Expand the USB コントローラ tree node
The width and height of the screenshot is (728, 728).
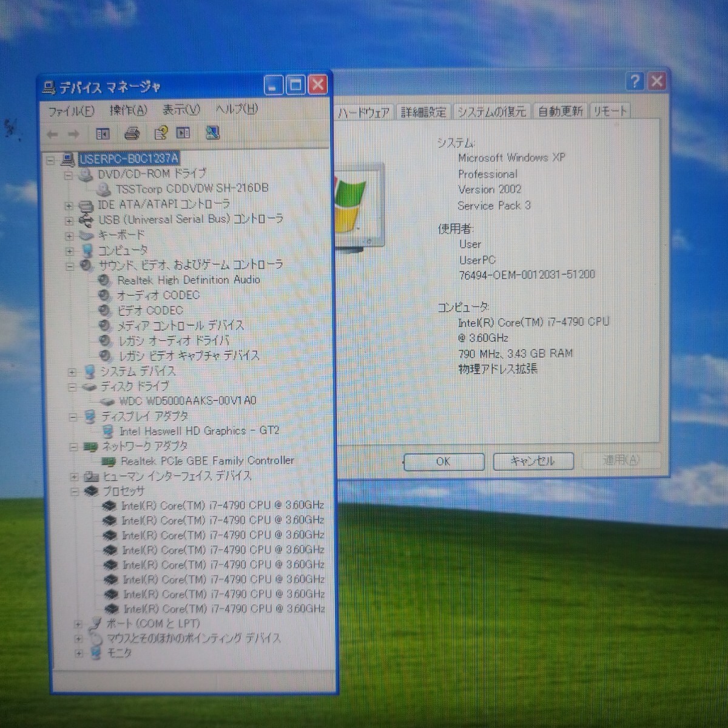tap(69, 221)
